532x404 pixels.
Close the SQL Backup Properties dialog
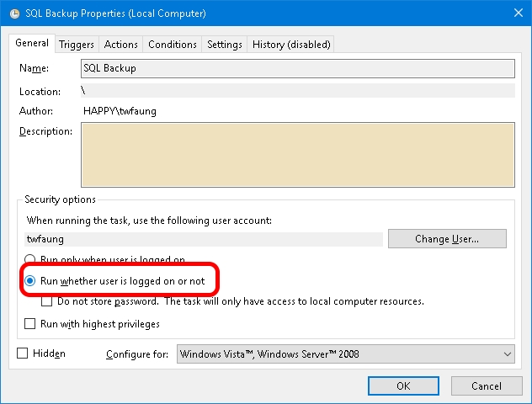(x=518, y=13)
